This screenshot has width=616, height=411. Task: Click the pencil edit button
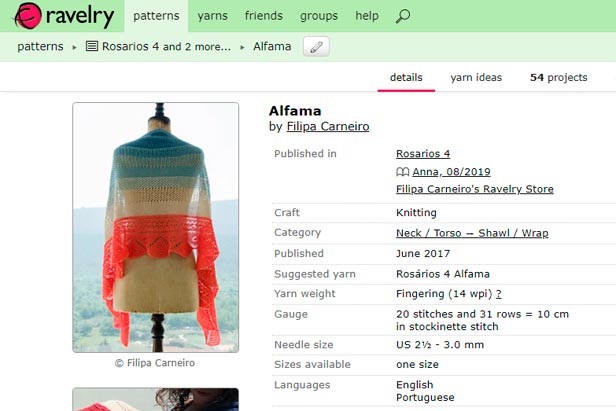click(316, 47)
